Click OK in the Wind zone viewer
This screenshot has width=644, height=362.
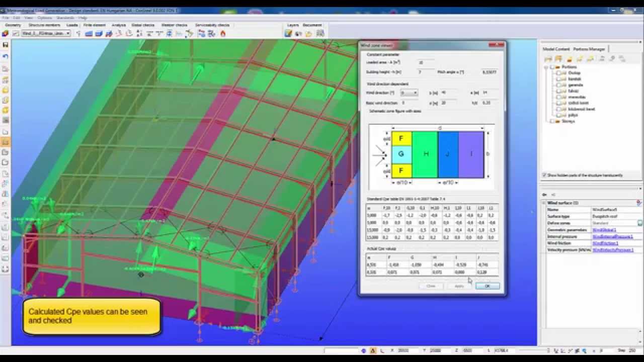tap(487, 286)
